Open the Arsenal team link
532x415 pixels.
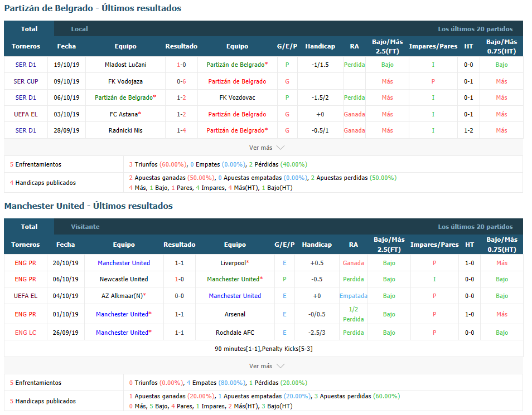pos(235,314)
